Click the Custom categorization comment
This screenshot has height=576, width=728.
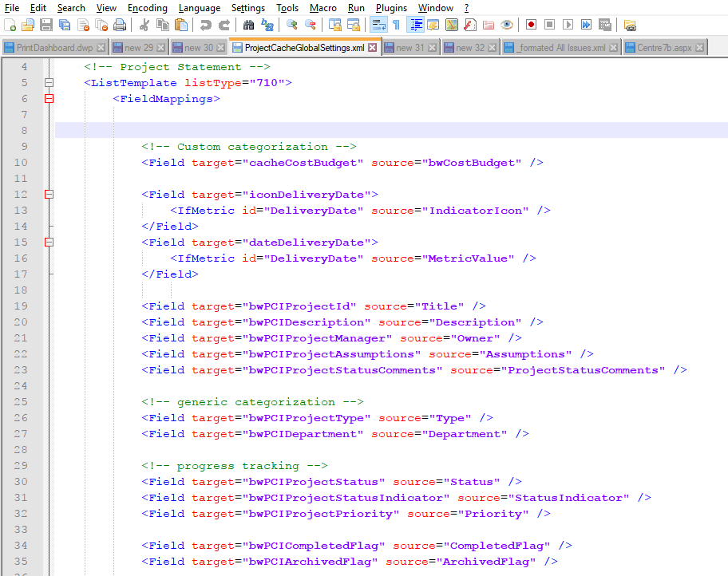[249, 147]
